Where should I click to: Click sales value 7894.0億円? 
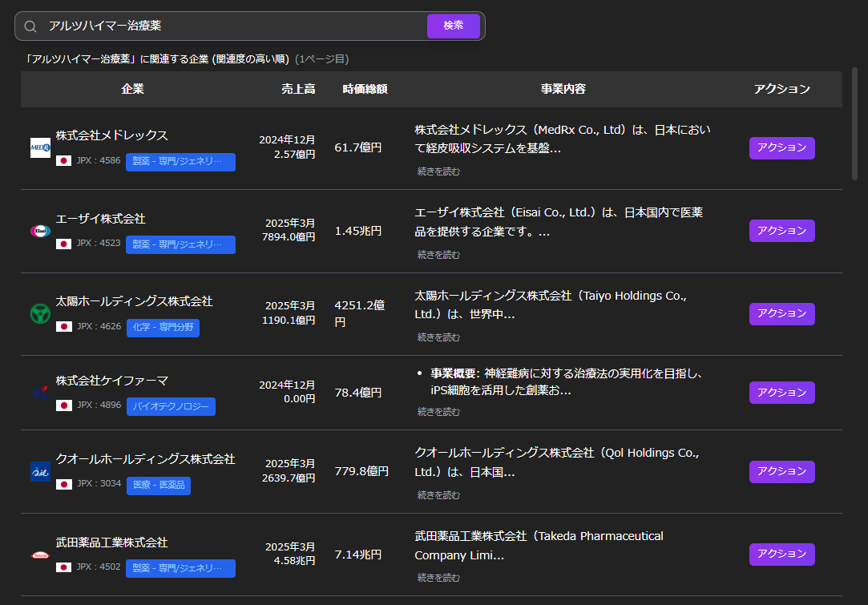coord(289,237)
